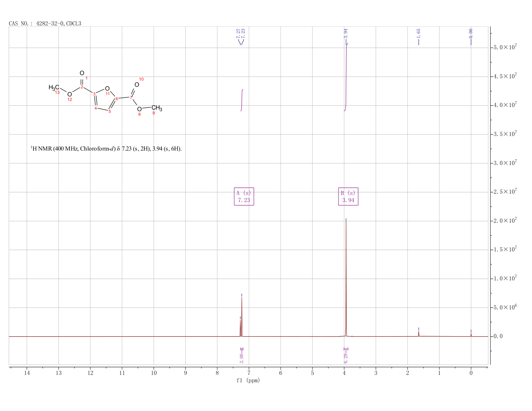This screenshot has height=411, width=532.
Task: Click the furan ring oxygen labeled 11
Action: tap(107, 88)
